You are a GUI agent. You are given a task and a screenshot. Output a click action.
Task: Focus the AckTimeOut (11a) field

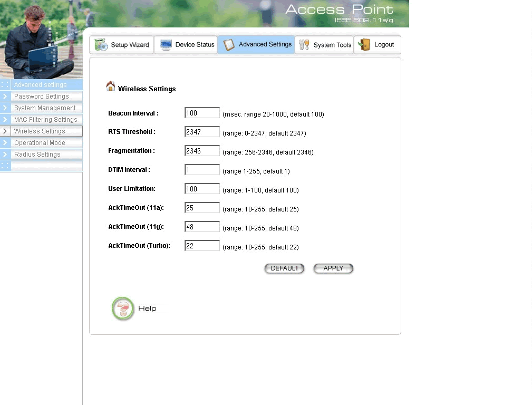click(x=202, y=208)
